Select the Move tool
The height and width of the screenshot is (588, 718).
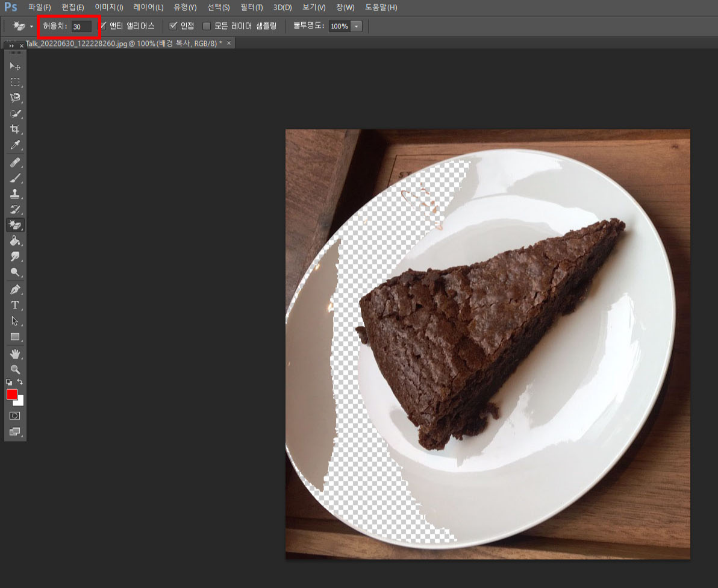[15, 66]
